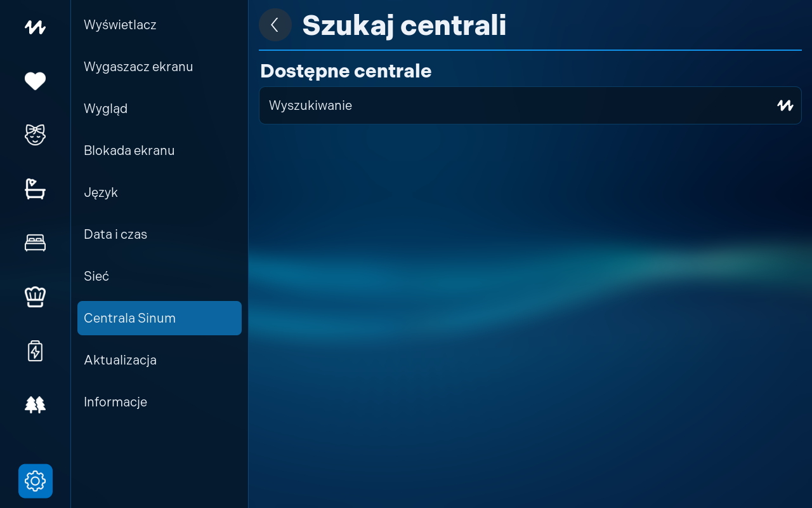Open the bathroom bathtub icon

click(x=35, y=189)
